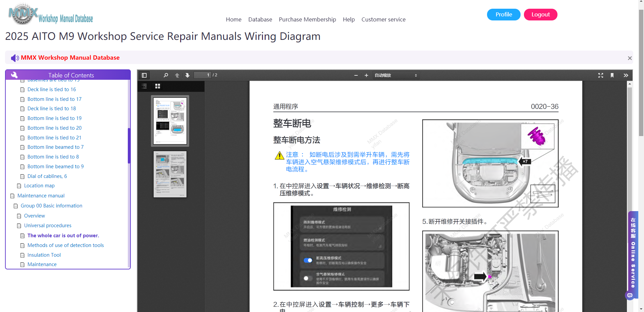Click the Logout button
This screenshot has width=644, height=312.
(541, 14)
